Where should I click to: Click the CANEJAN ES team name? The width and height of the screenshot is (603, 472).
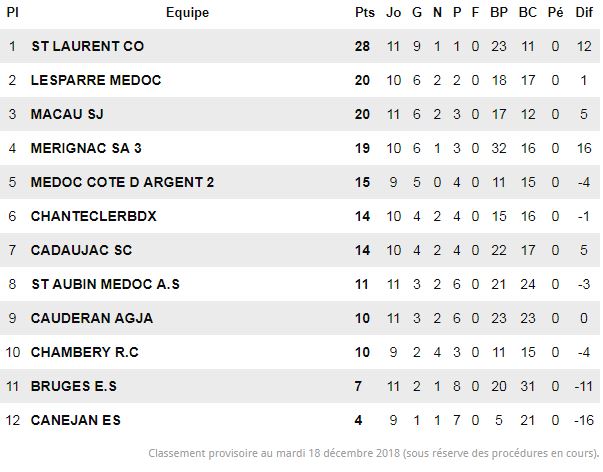pyautogui.click(x=76, y=420)
